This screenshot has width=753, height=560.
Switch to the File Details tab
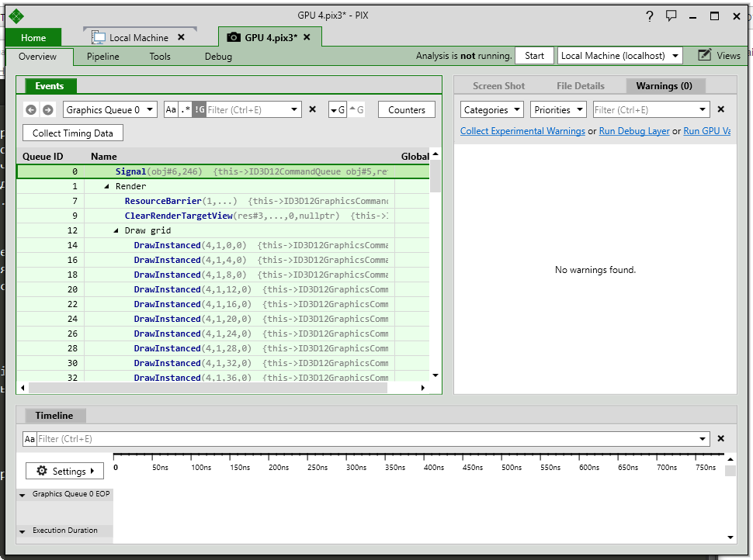pos(581,86)
